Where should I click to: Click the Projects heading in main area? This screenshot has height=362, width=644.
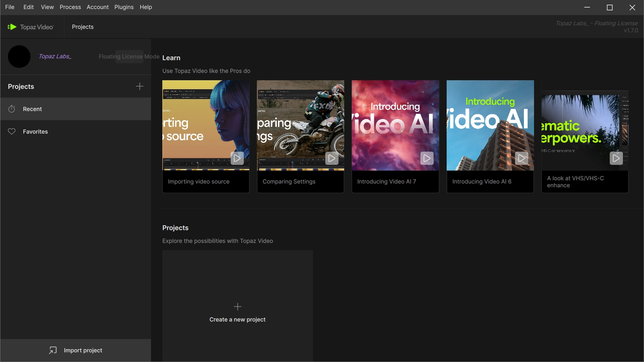pos(175,228)
